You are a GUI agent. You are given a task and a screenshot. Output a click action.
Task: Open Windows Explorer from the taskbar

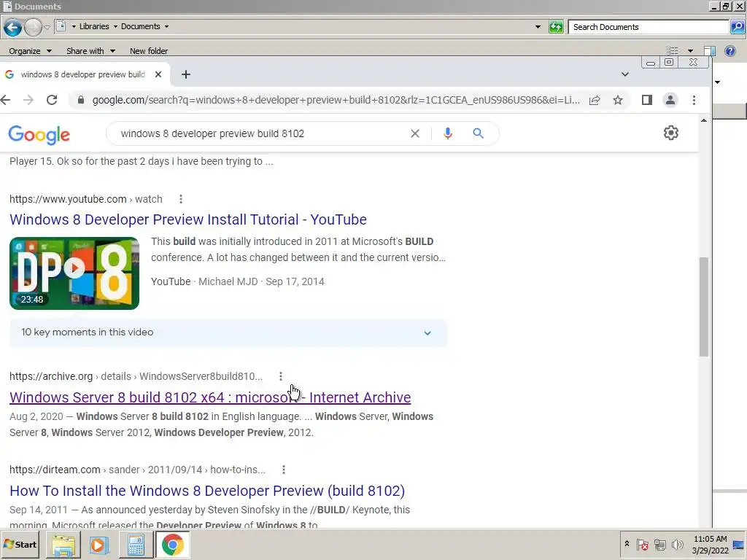click(x=63, y=545)
